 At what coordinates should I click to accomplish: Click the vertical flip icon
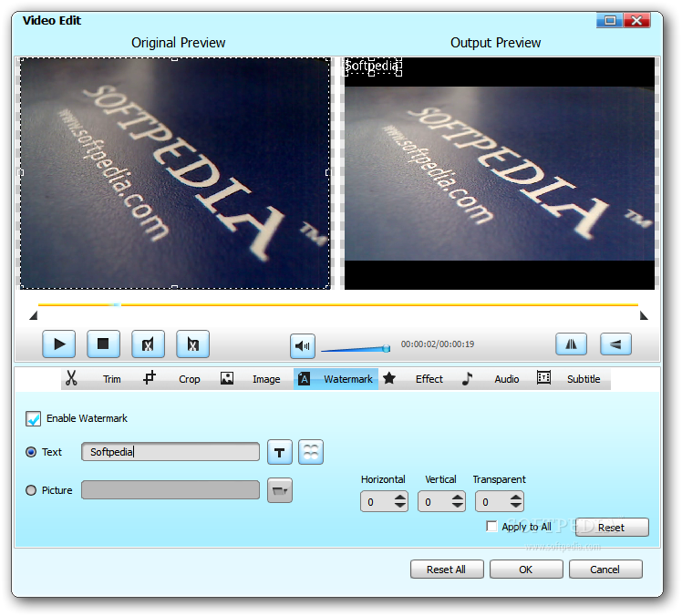615,344
